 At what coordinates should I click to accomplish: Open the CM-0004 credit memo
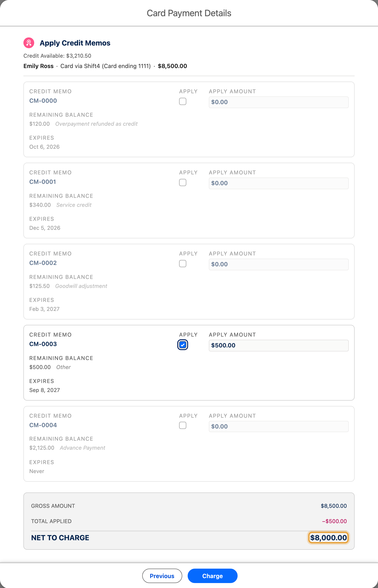click(43, 425)
